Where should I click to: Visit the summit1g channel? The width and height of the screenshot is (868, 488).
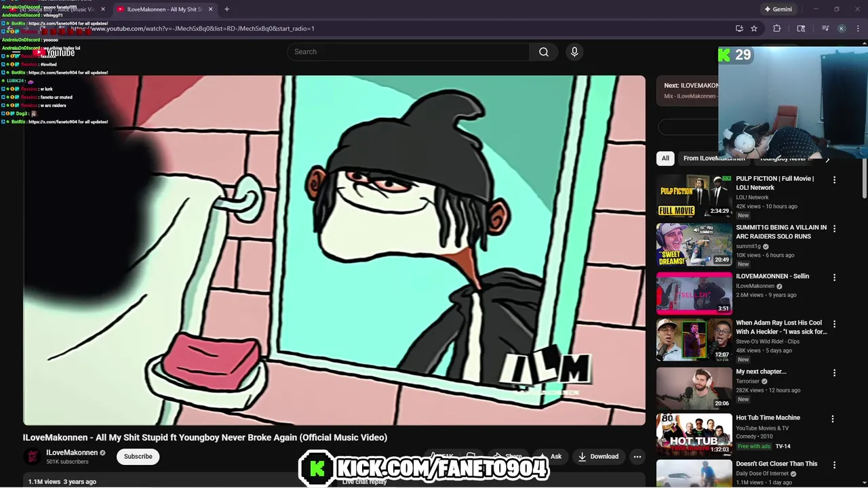(748, 246)
